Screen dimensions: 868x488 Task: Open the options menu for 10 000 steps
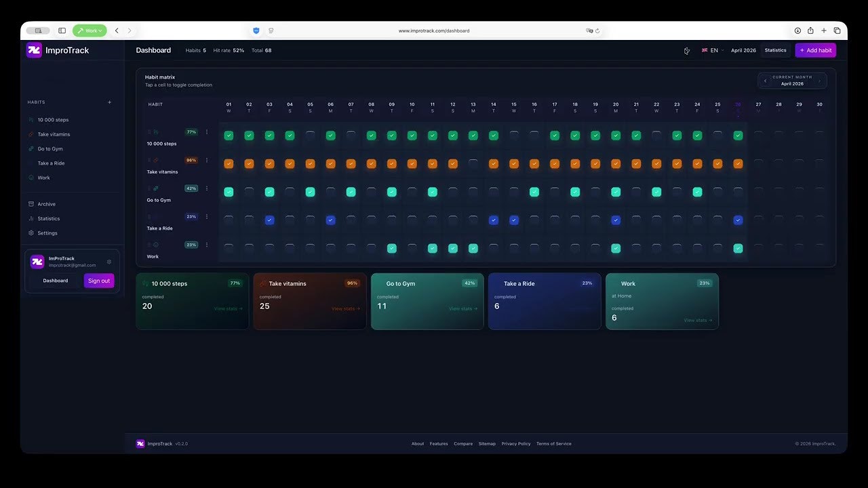tap(207, 132)
